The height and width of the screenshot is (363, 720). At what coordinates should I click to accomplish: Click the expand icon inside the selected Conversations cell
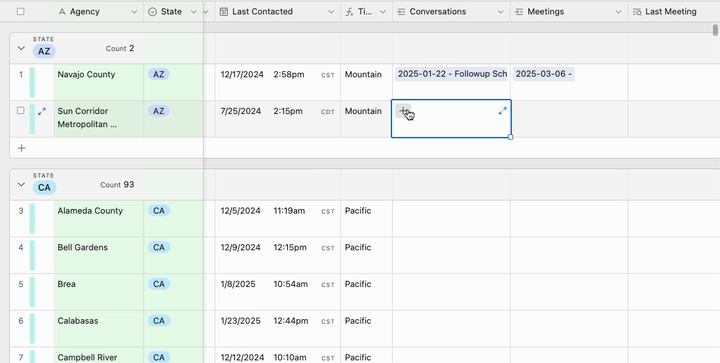(x=503, y=111)
